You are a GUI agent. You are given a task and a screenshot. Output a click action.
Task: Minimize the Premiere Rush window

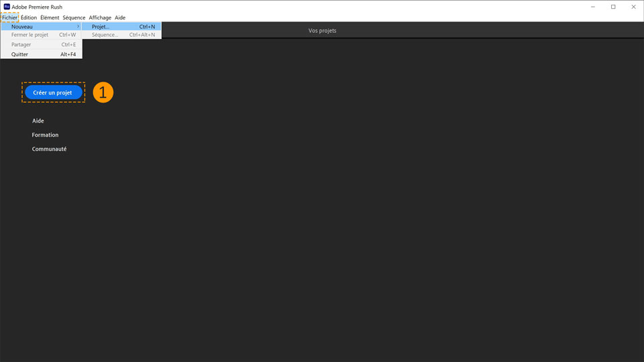point(592,7)
